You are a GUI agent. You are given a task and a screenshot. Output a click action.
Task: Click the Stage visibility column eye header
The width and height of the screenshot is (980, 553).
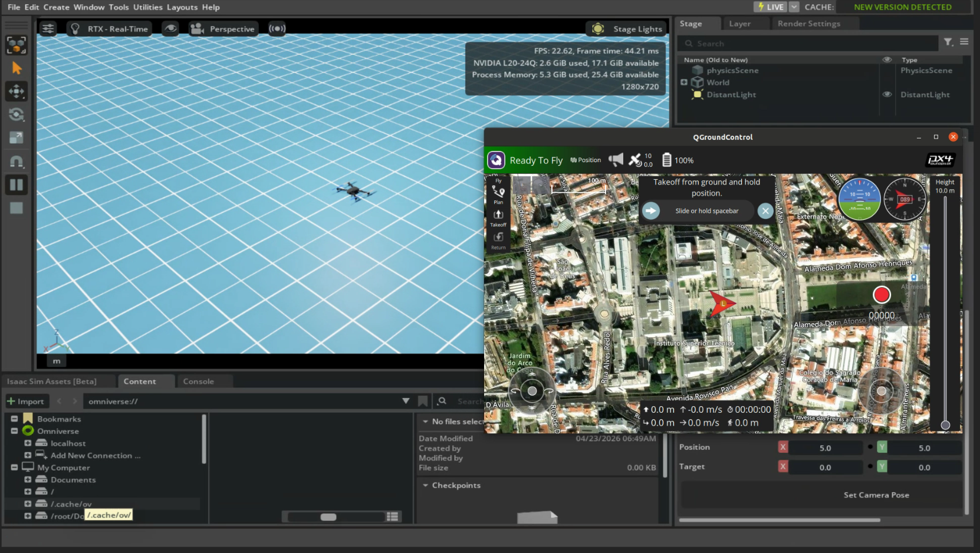pos(887,60)
